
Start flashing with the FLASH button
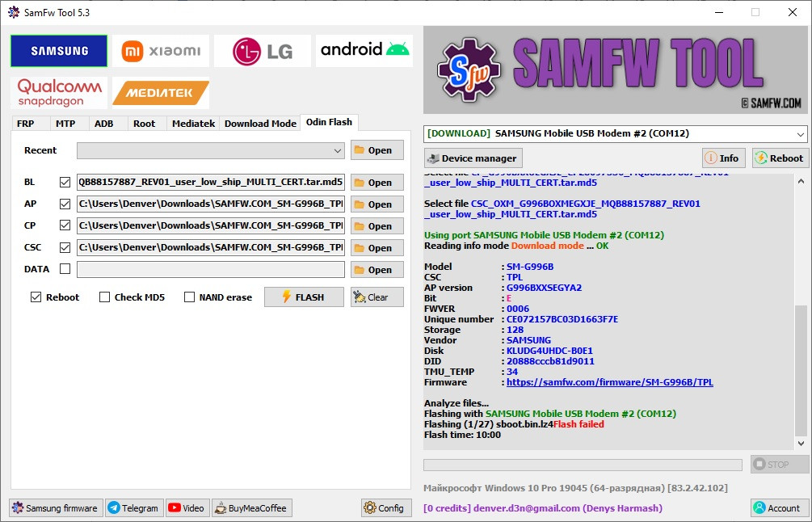(304, 297)
